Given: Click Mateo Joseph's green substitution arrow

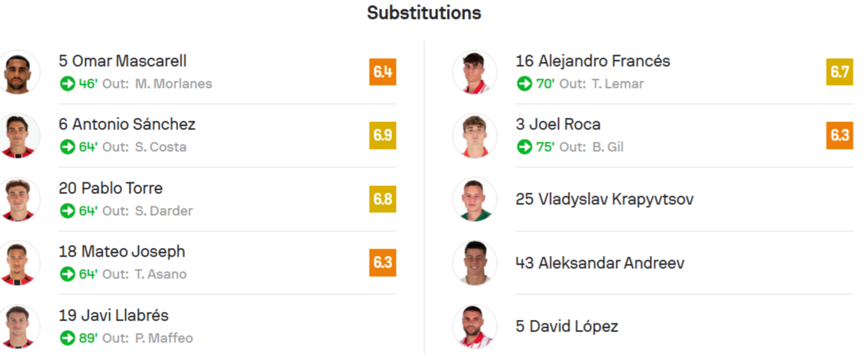Looking at the screenshot, I should tap(68, 274).
